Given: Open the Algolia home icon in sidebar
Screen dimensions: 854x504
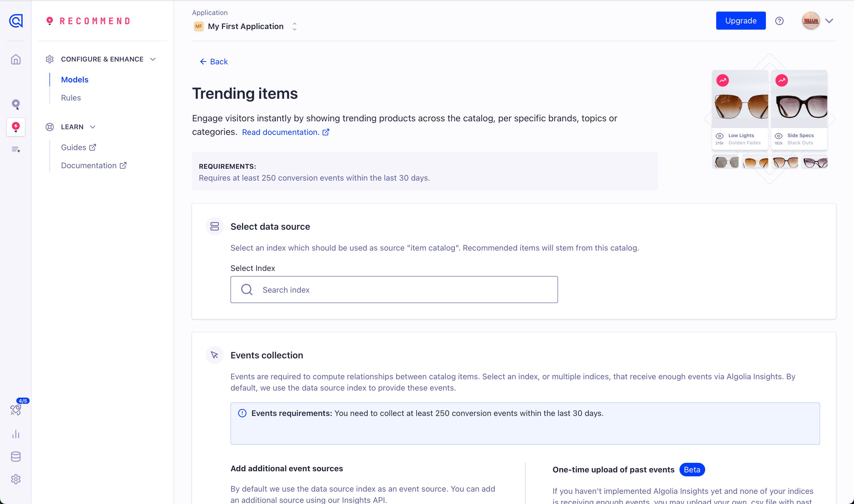Looking at the screenshot, I should tap(16, 60).
